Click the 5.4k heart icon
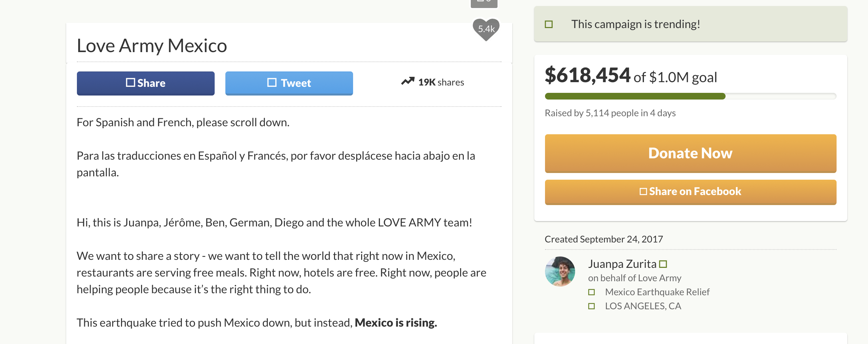 pyautogui.click(x=486, y=29)
